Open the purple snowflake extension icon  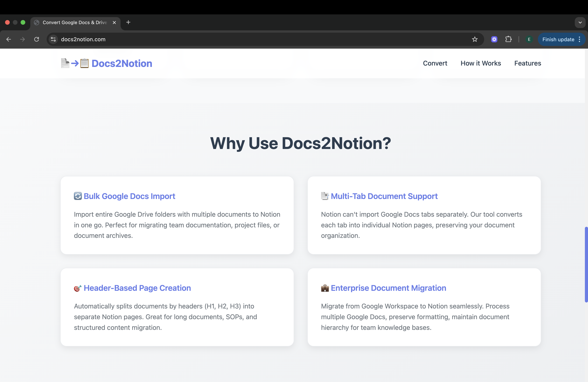coord(494,39)
